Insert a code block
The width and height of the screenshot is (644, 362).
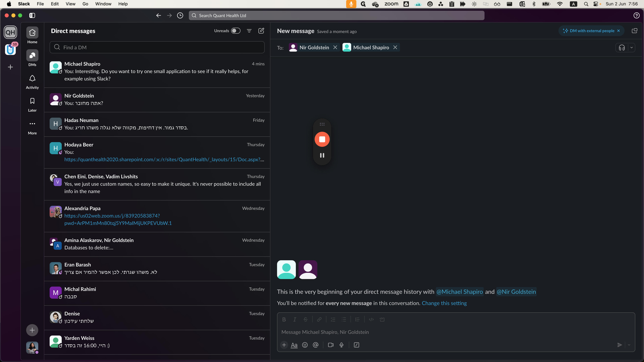pos(382,319)
